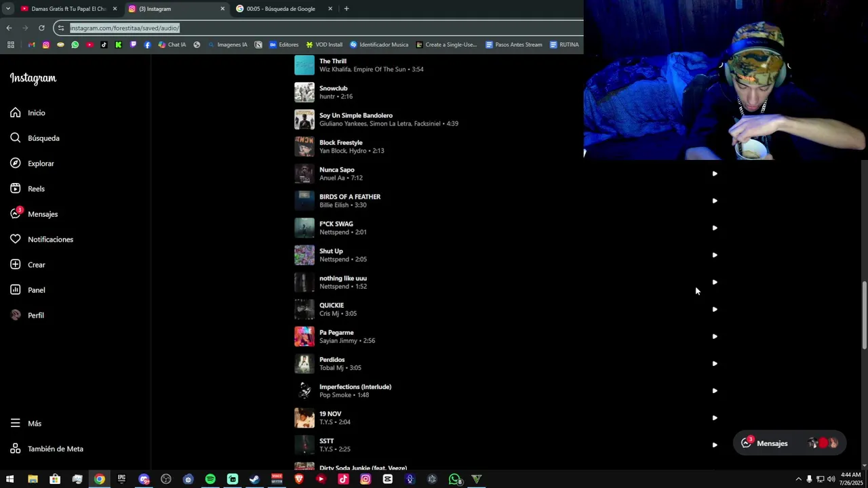Viewport: 868px width, 488px height.
Task: Open Panel in Instagram sidebar
Action: point(27,290)
